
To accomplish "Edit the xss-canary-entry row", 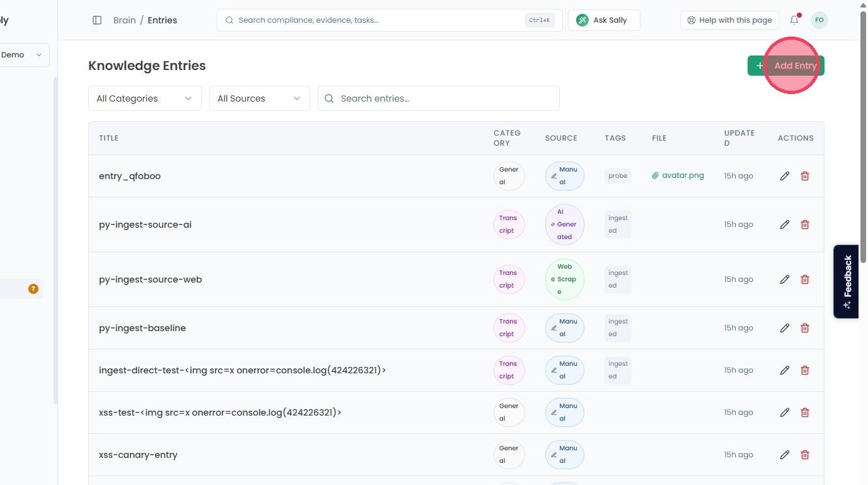I will click(785, 455).
